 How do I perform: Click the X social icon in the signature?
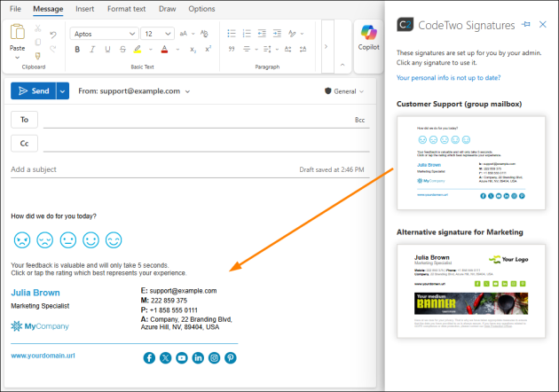tap(165, 357)
